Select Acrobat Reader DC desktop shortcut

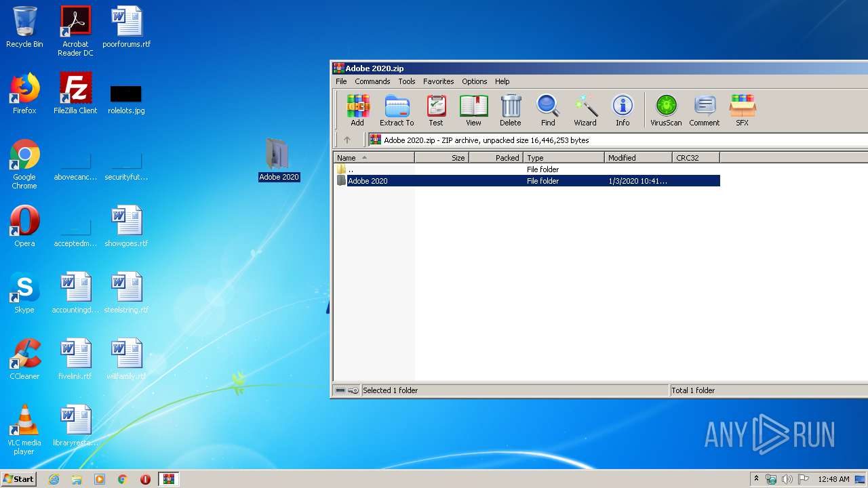[x=75, y=31]
